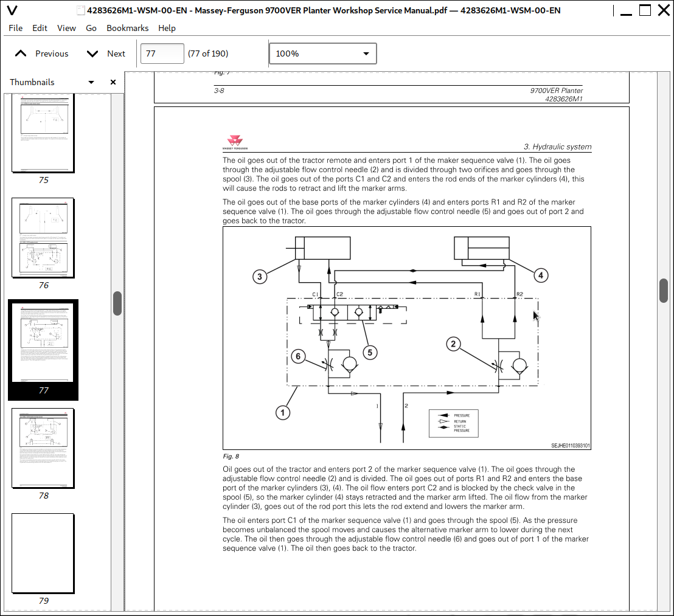The image size is (674, 616).
Task: Click the 'SEJHE0110393101' figure code
Action: pyautogui.click(x=571, y=446)
